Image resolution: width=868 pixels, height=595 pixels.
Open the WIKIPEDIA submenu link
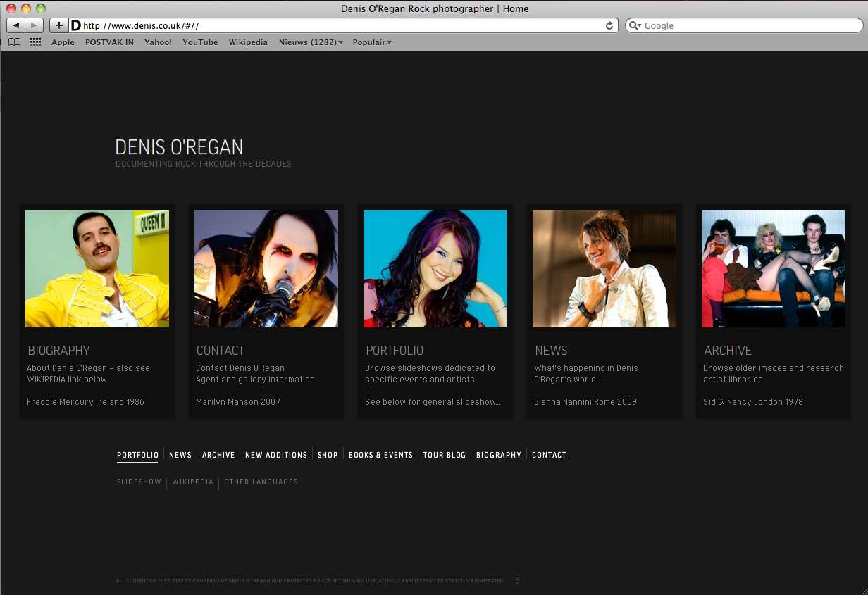[192, 482]
